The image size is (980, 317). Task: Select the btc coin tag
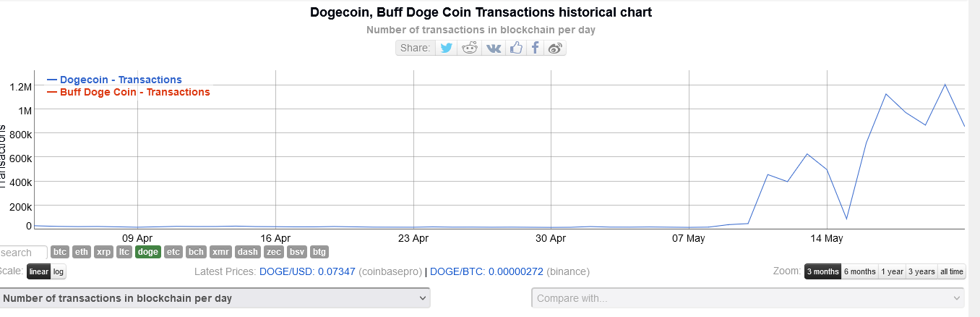[x=60, y=252]
